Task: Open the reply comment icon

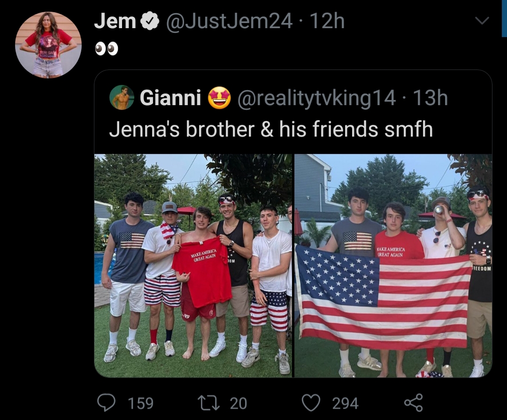Action: pos(107,403)
